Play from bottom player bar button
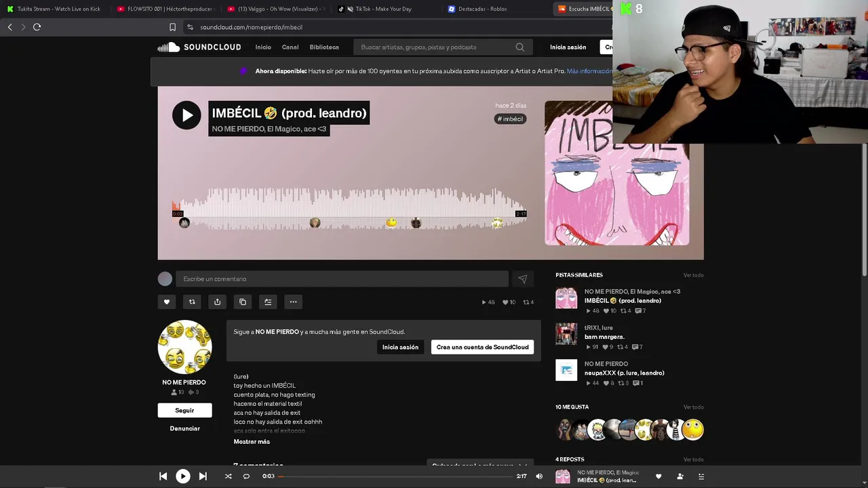The width and height of the screenshot is (868, 488). pyautogui.click(x=183, y=476)
